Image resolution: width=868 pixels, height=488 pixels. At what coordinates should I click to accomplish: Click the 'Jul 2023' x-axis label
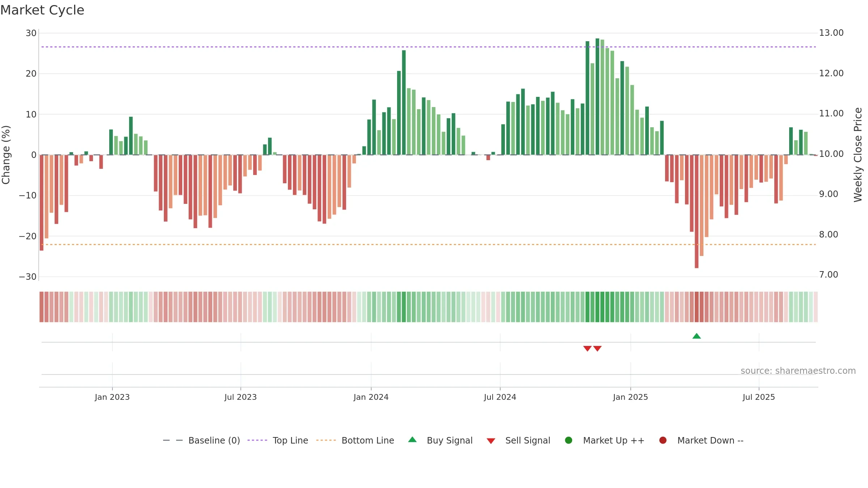(x=241, y=397)
